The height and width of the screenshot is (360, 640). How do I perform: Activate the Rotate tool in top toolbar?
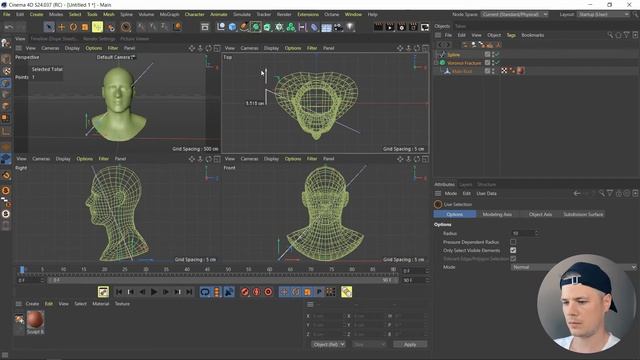pyautogui.click(x=73, y=27)
